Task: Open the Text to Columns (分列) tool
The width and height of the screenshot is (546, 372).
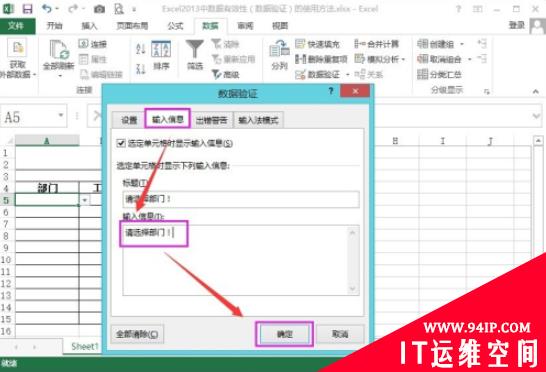Action: tap(279, 55)
